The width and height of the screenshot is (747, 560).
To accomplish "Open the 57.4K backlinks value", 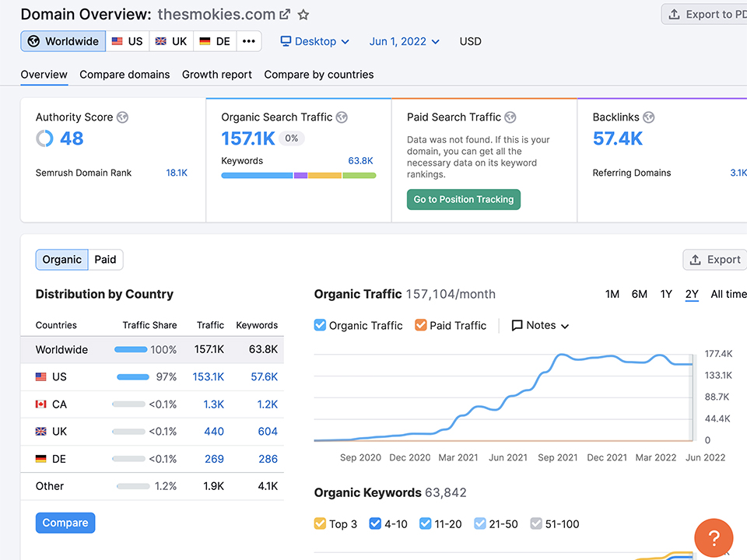I will (617, 138).
